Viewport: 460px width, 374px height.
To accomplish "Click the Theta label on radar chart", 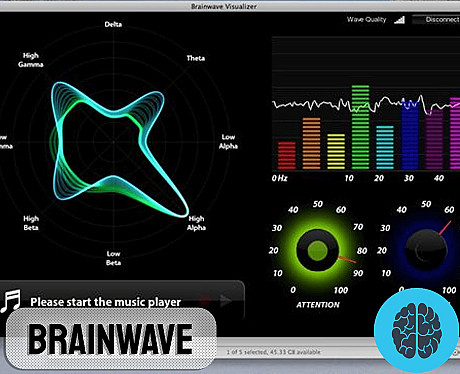I will point(196,58).
